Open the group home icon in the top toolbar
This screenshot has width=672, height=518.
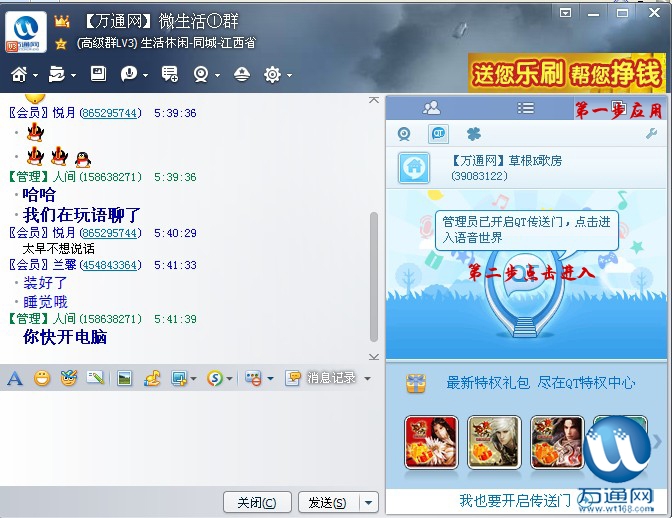click(x=19, y=75)
